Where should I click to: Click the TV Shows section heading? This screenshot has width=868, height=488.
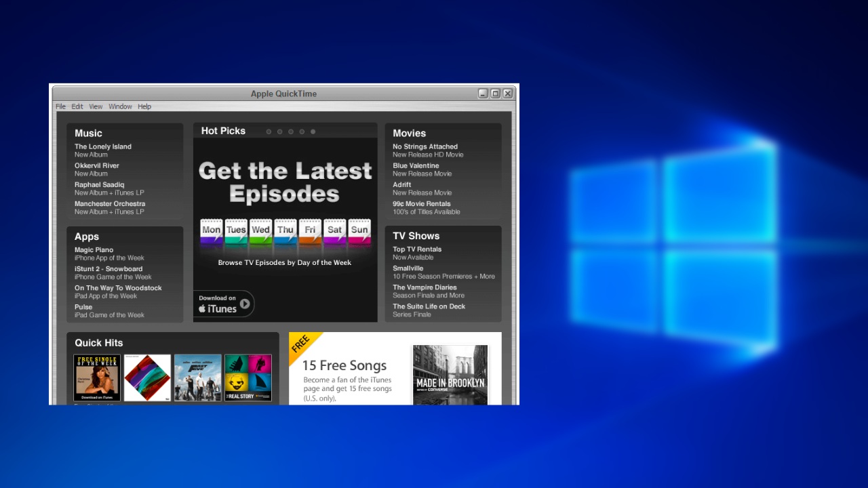(x=416, y=236)
